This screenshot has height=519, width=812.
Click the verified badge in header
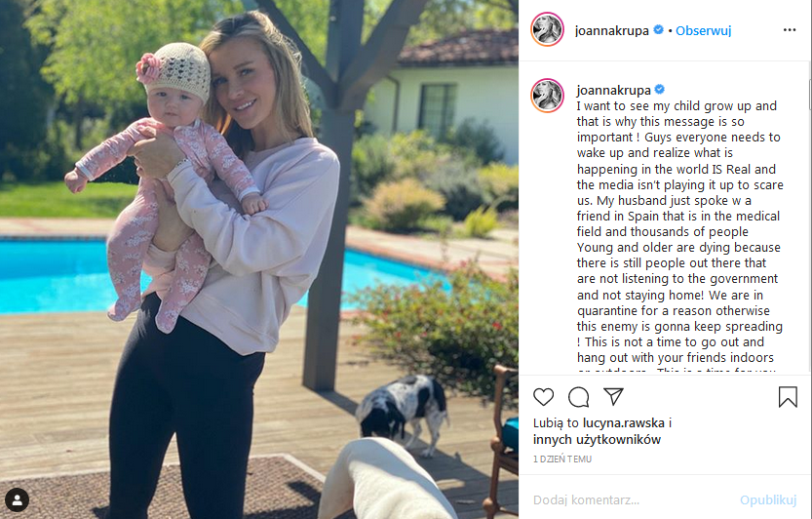(658, 30)
